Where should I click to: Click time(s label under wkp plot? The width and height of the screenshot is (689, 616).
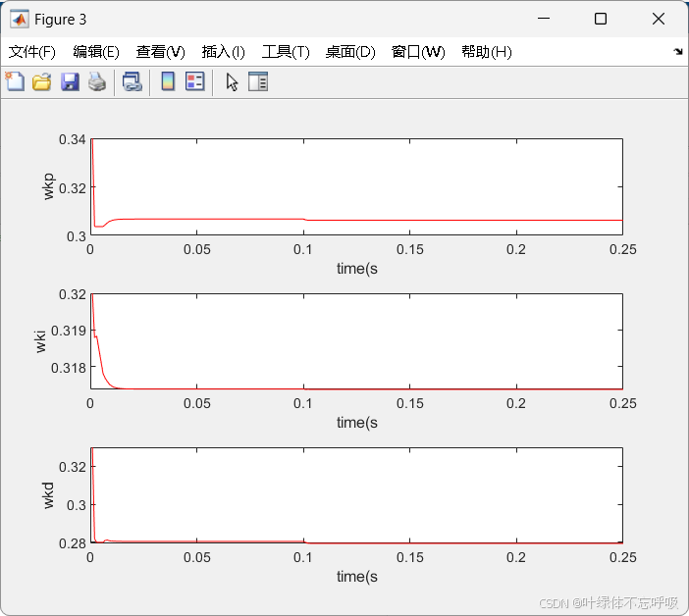pyautogui.click(x=357, y=269)
